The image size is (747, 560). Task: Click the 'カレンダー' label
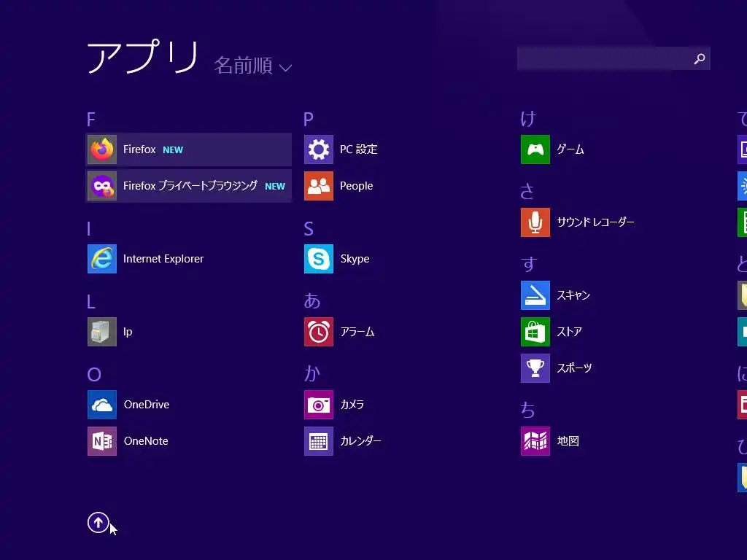pos(360,441)
